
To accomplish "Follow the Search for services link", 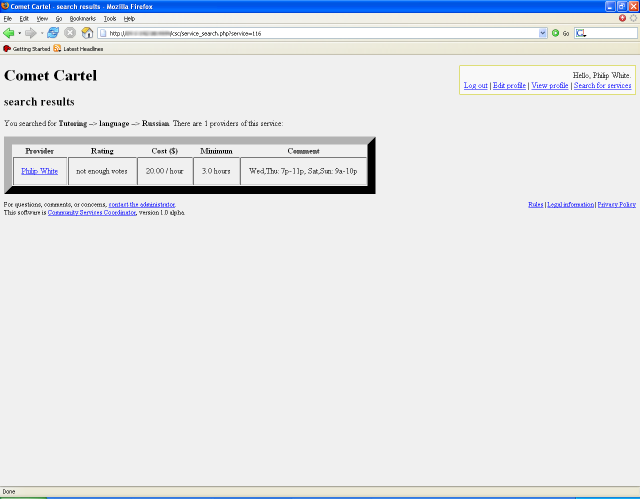I will (602, 85).
